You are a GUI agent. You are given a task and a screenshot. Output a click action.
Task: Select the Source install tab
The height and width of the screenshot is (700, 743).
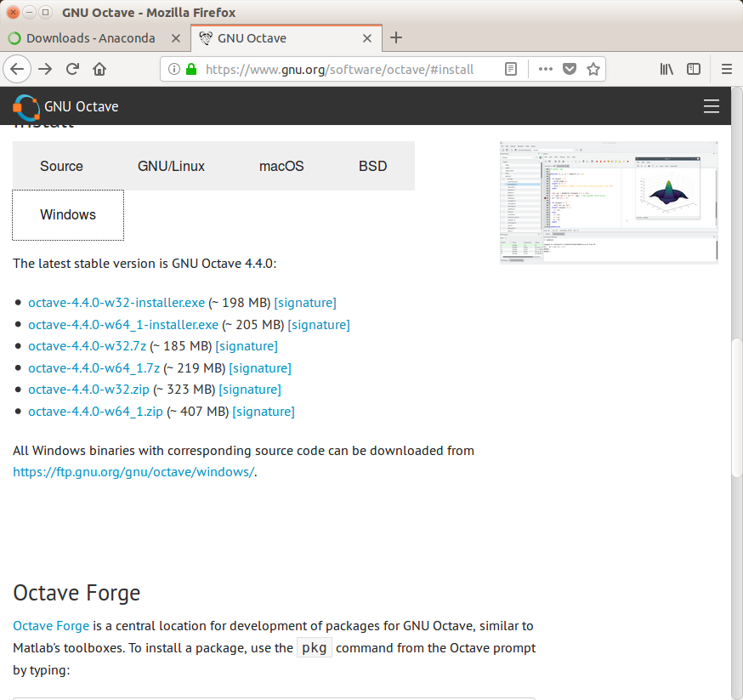point(61,166)
